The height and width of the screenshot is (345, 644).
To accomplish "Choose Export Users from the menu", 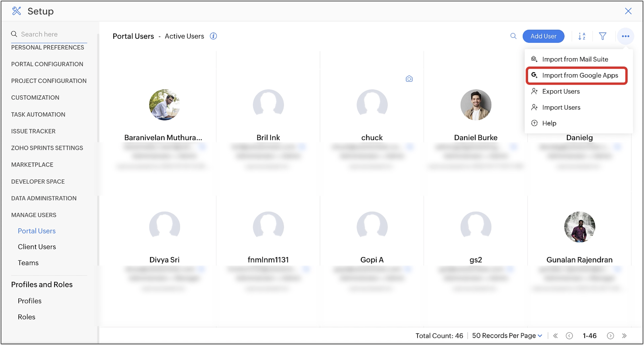I will (561, 91).
